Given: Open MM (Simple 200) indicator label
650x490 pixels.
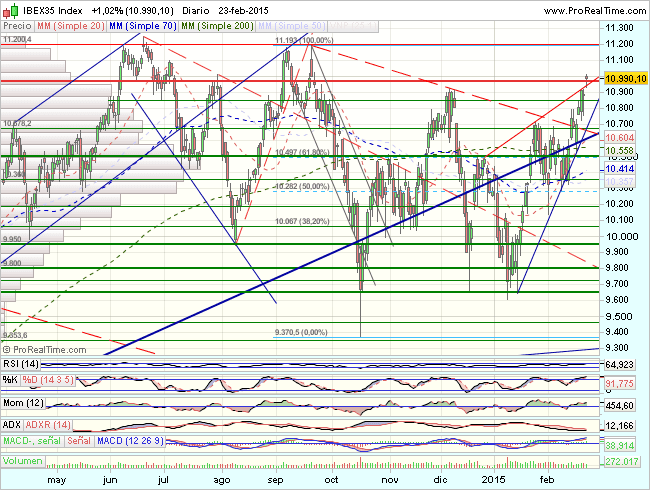Looking at the screenshot, I should (218, 26).
